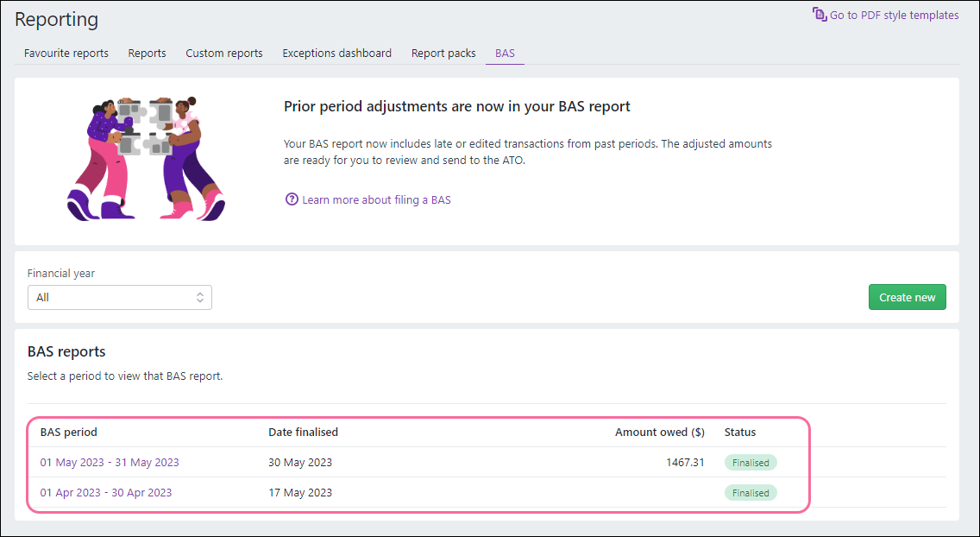
Task: Select the BAS tab
Action: [x=505, y=53]
